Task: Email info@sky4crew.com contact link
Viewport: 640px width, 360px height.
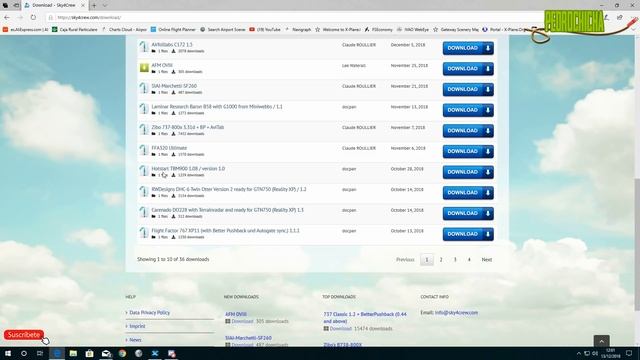Action: 456,313
